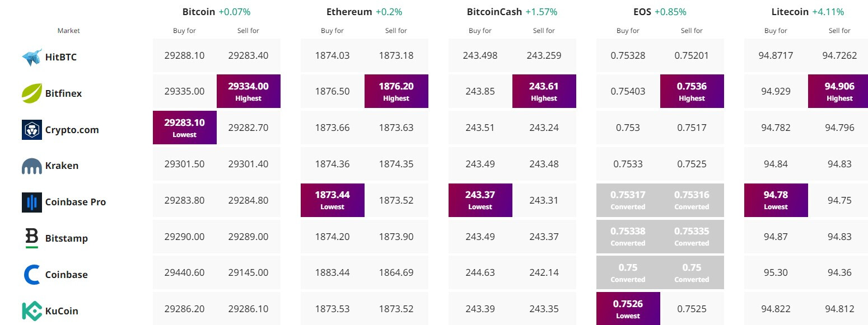
Task: Open the Bitcoin column heading
Action: click(199, 12)
